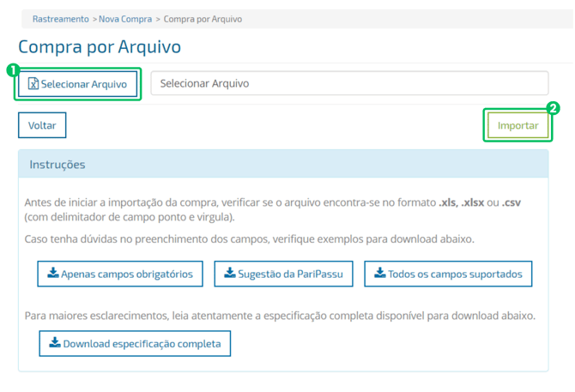Click the green step 2 badge
Screen dimensions: 575x392
point(554,109)
